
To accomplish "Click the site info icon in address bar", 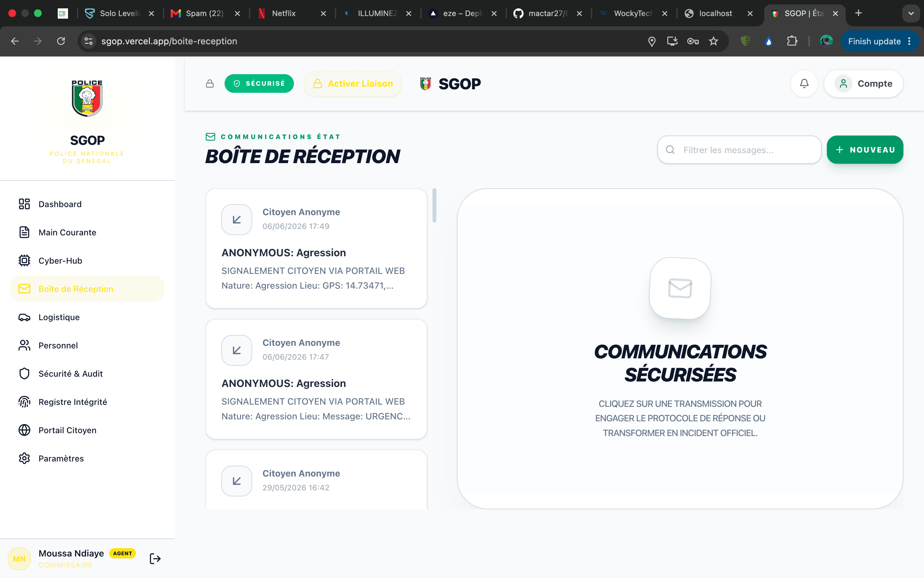I will 89,41.
